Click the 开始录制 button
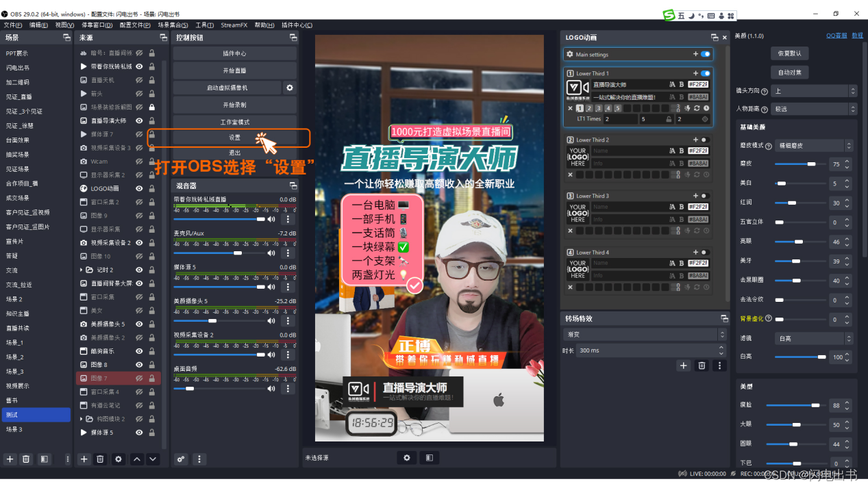Screen dimensions: 868x488 tap(234, 105)
